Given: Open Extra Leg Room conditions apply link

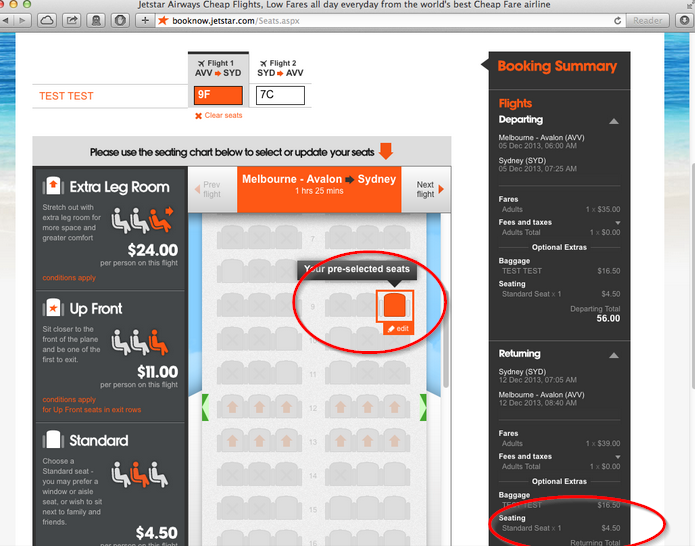Looking at the screenshot, I should point(69,278).
